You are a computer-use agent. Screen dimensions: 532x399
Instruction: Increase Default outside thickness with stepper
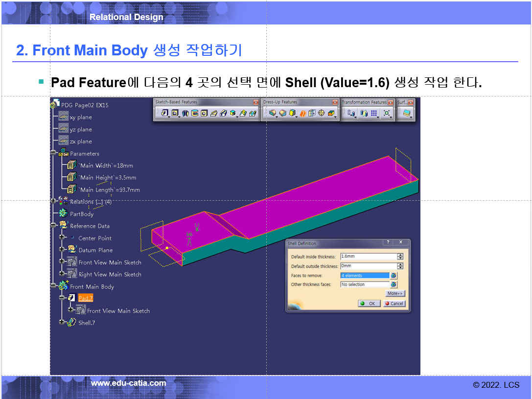pos(400,264)
